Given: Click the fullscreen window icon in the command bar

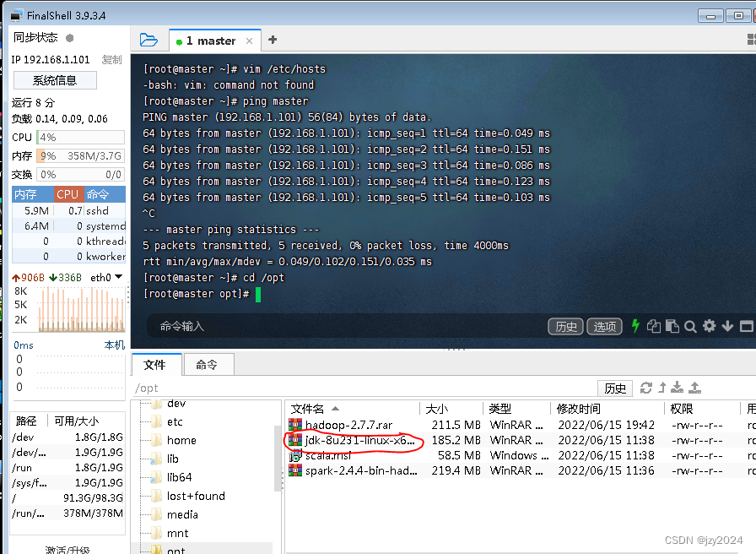Looking at the screenshot, I should coord(747,327).
